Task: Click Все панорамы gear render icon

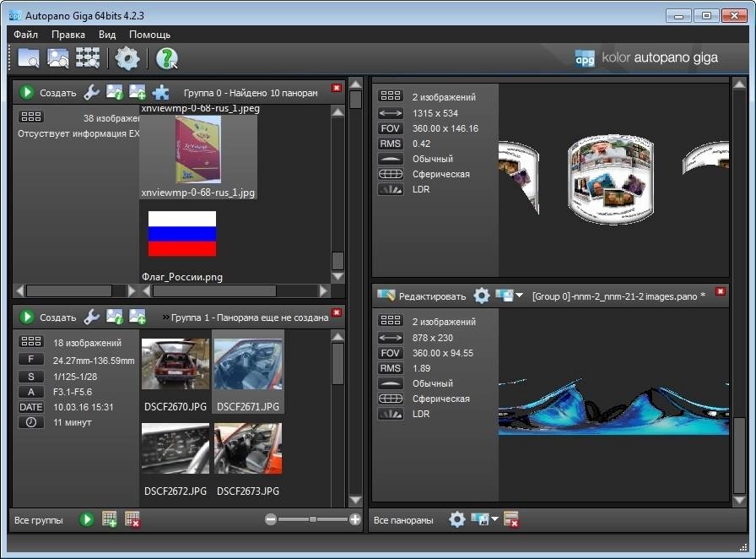Action: coord(457,519)
